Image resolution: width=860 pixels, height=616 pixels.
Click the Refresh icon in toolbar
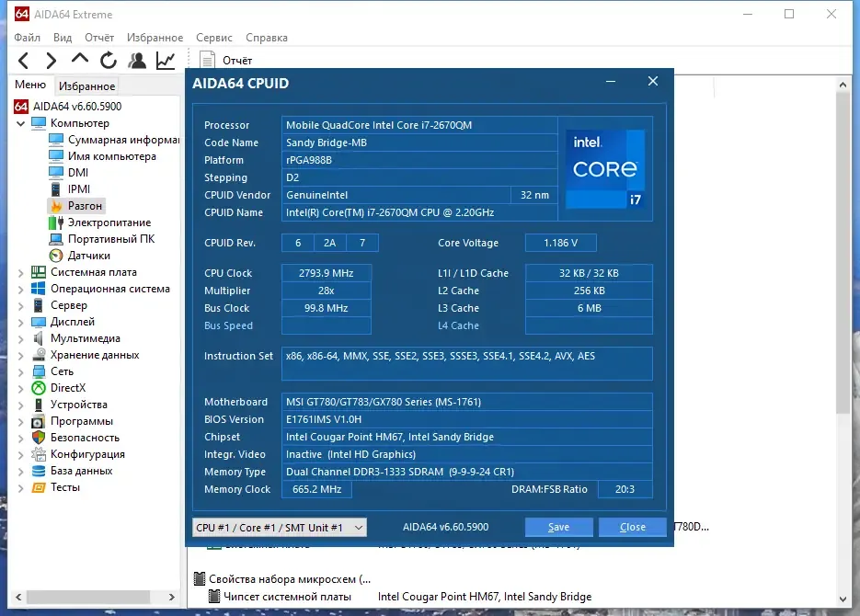pos(108,61)
